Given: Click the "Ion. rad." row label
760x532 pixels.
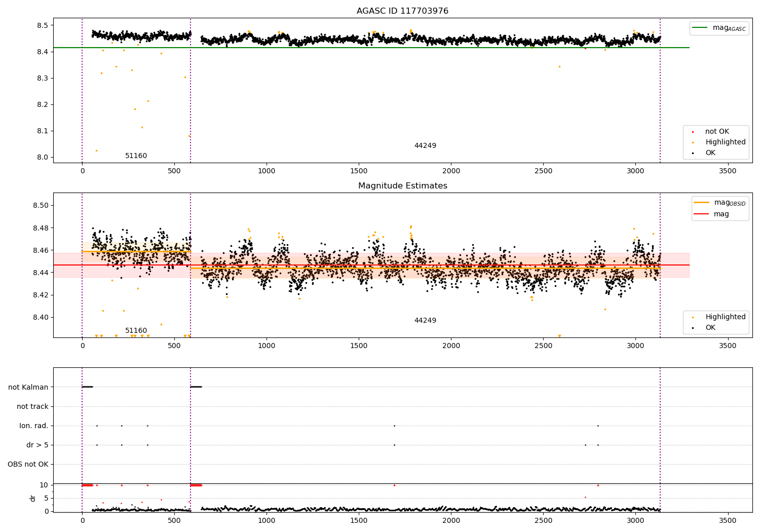Looking at the screenshot, I should pyautogui.click(x=34, y=426).
